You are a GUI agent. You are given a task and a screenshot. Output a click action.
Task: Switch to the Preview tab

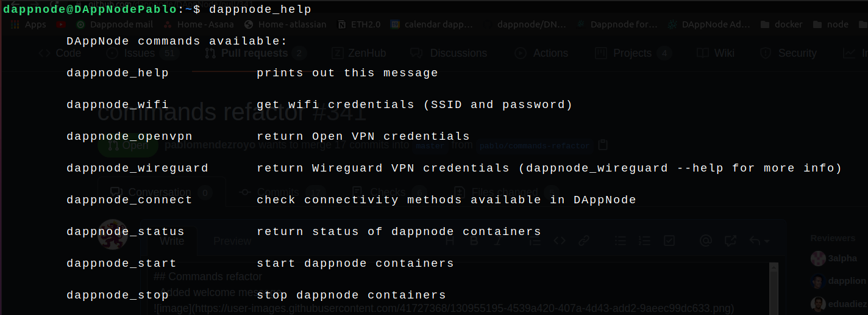pyautogui.click(x=232, y=241)
